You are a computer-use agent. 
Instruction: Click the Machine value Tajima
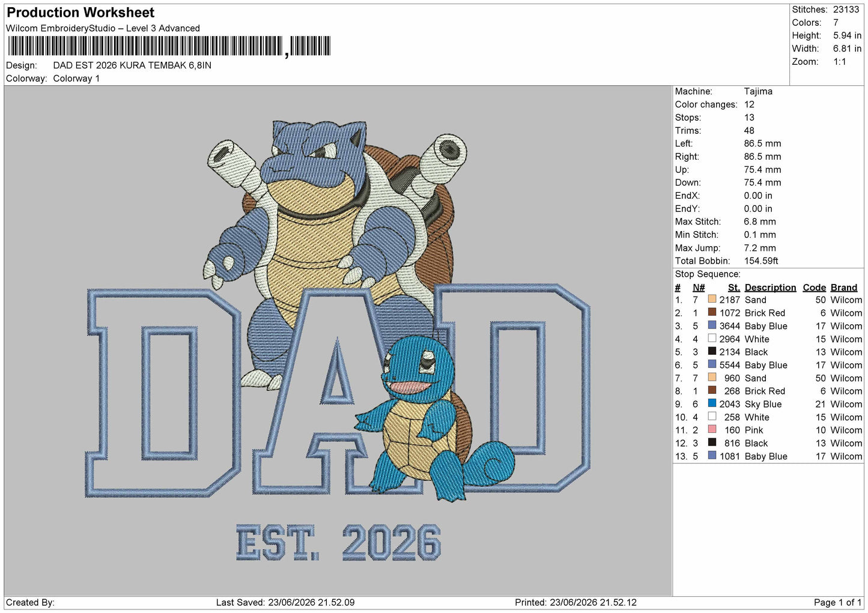758,91
